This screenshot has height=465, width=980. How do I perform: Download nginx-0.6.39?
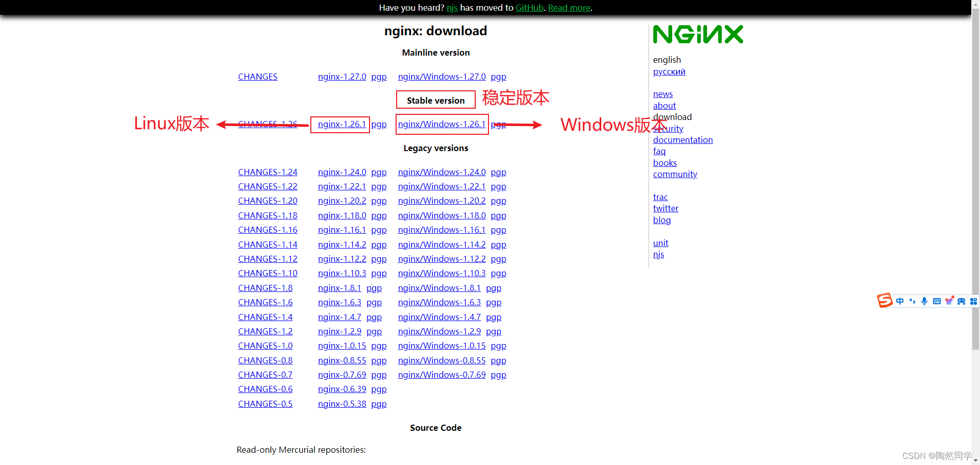click(x=342, y=389)
